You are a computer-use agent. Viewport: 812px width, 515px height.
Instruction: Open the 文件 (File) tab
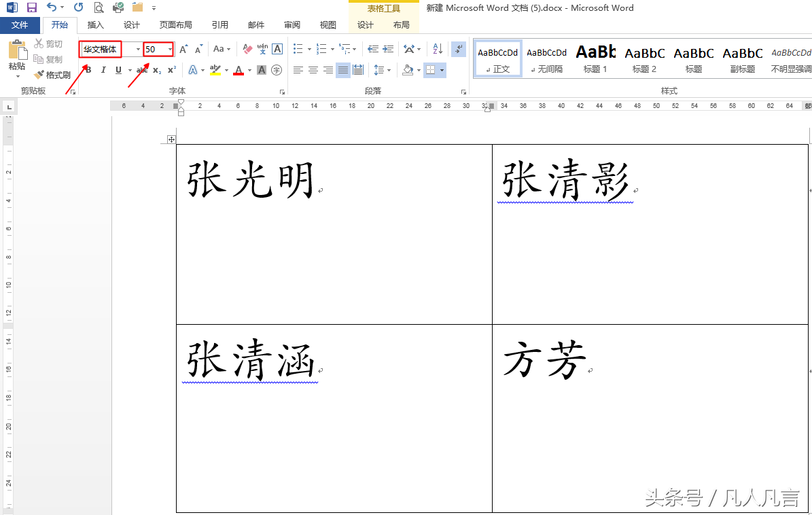[x=20, y=25]
